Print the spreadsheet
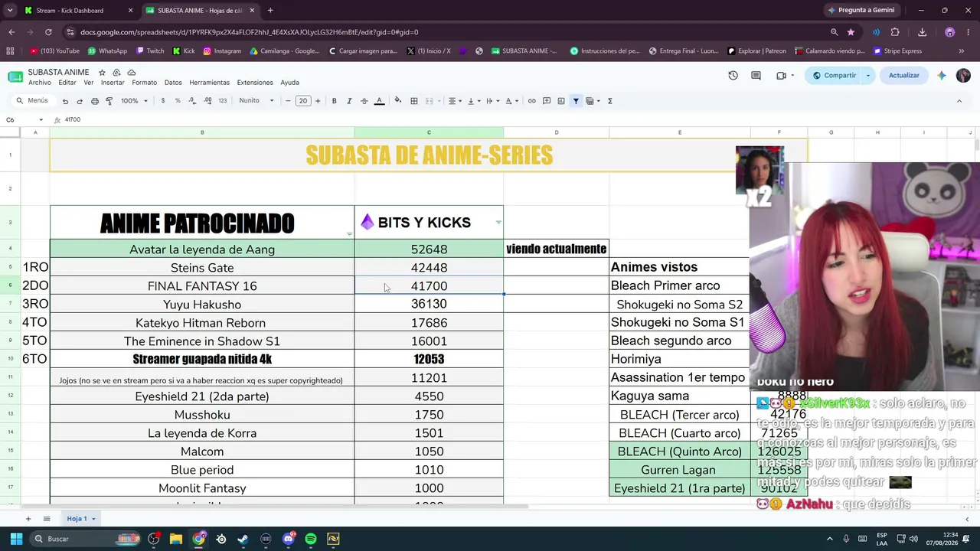 pos(95,101)
